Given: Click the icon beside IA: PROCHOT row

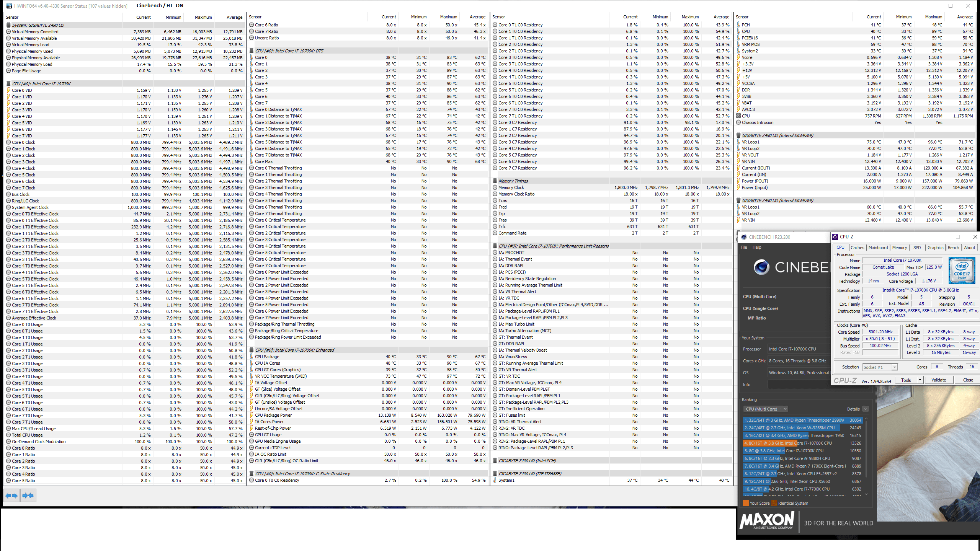Looking at the screenshot, I should click(x=495, y=253).
